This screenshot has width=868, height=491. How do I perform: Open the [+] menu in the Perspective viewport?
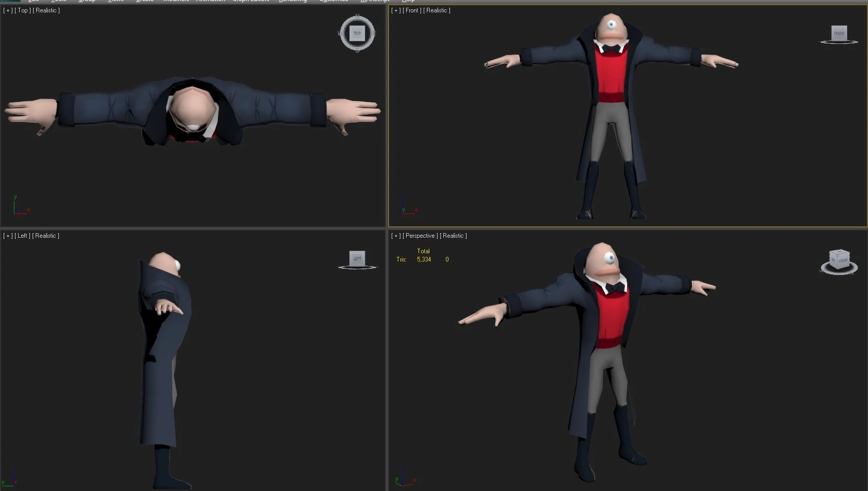(396, 236)
